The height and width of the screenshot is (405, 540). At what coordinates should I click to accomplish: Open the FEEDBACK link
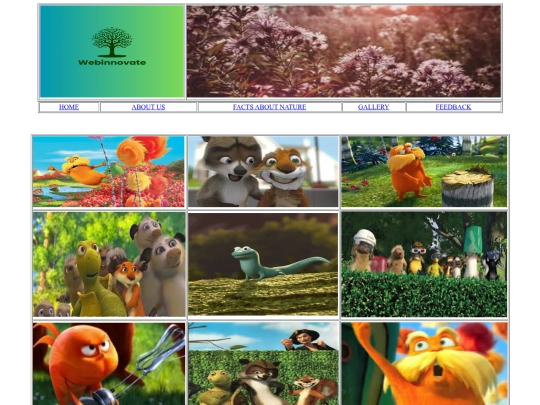(454, 107)
